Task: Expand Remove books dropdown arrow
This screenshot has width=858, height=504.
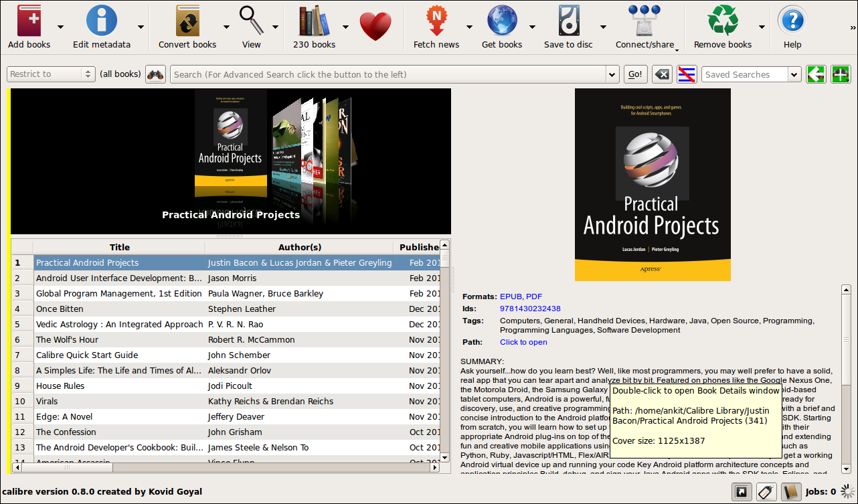Action: point(762,27)
